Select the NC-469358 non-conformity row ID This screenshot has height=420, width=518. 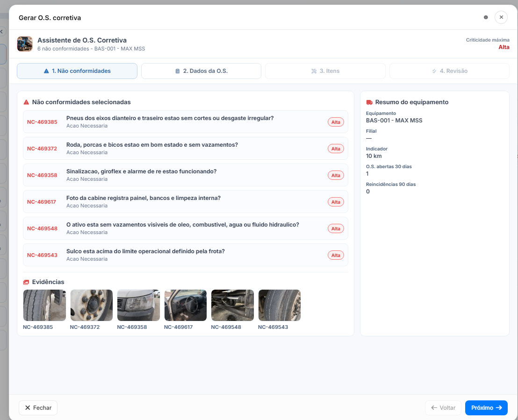[x=42, y=175]
